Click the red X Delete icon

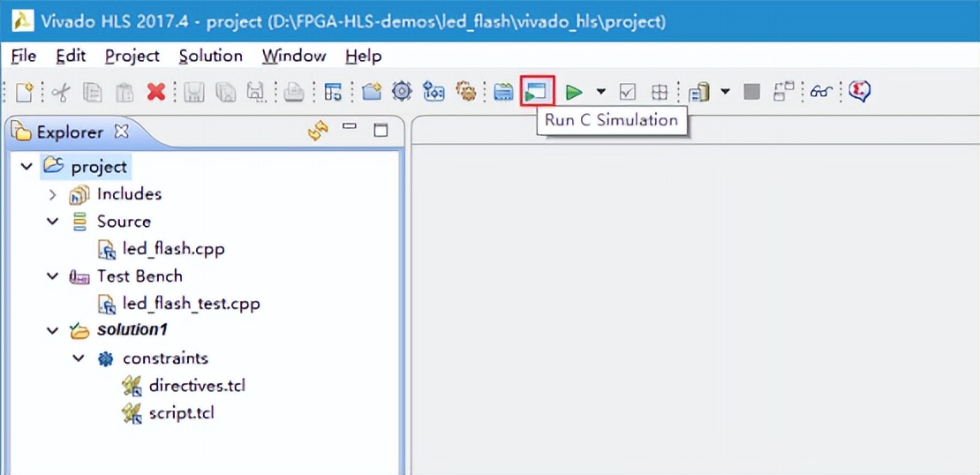coord(155,93)
